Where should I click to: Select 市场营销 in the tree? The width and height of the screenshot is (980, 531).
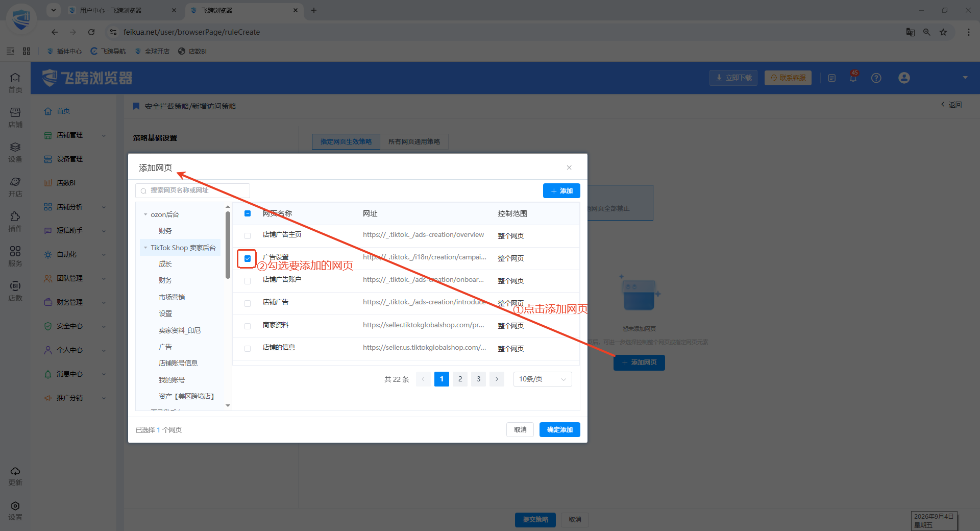[172, 297]
